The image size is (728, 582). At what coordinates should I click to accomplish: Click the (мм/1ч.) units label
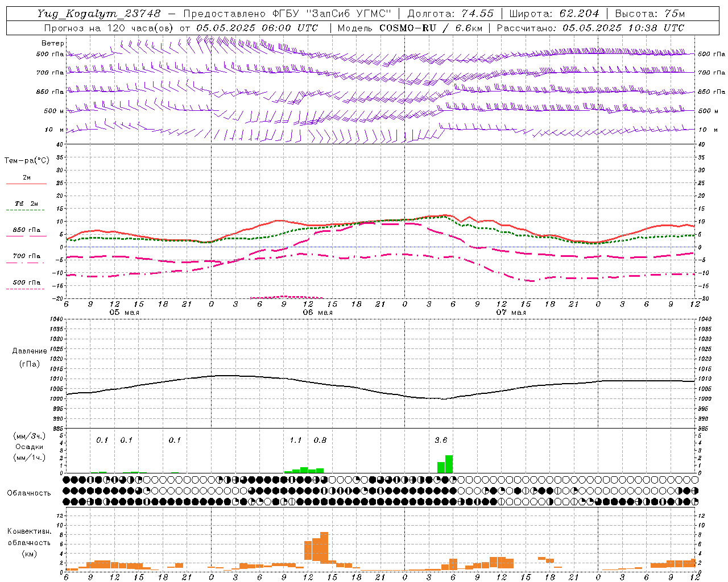[x=30, y=457]
